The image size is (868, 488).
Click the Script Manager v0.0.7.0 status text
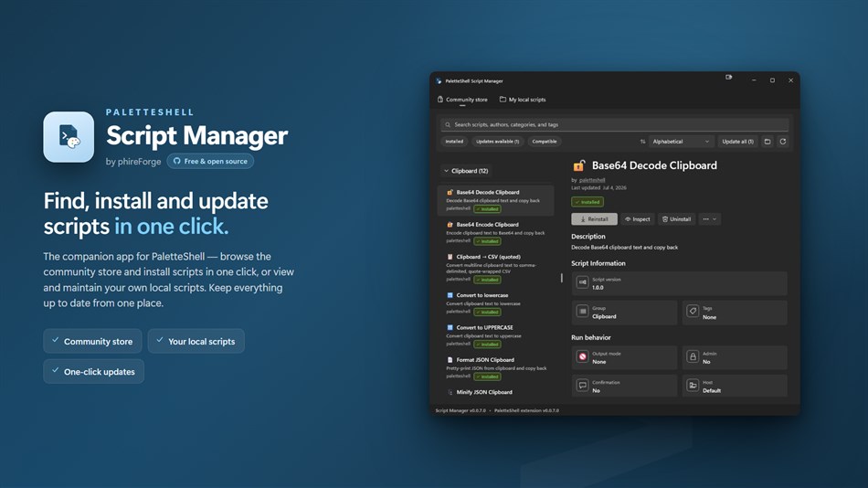coord(460,410)
